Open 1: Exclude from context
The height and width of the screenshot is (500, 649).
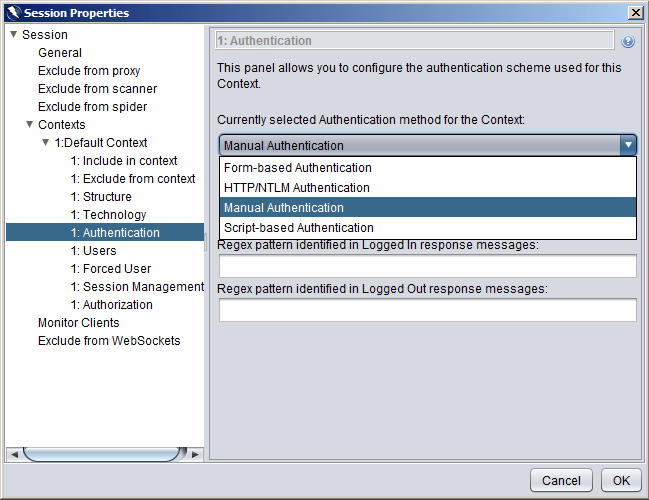click(x=133, y=179)
